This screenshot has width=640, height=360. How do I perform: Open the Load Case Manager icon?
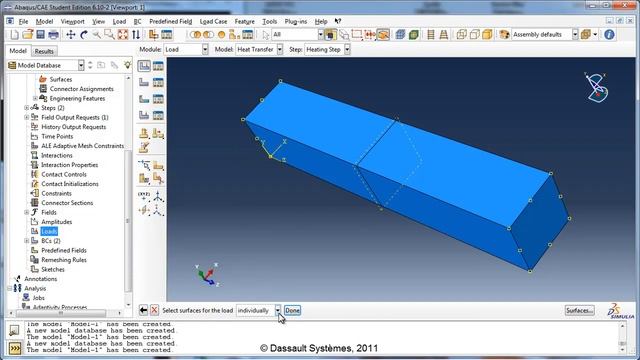coord(158,115)
